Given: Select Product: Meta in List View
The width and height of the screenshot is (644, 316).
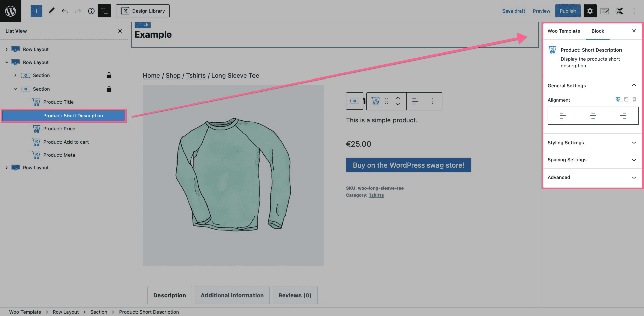Looking at the screenshot, I should pos(59,155).
